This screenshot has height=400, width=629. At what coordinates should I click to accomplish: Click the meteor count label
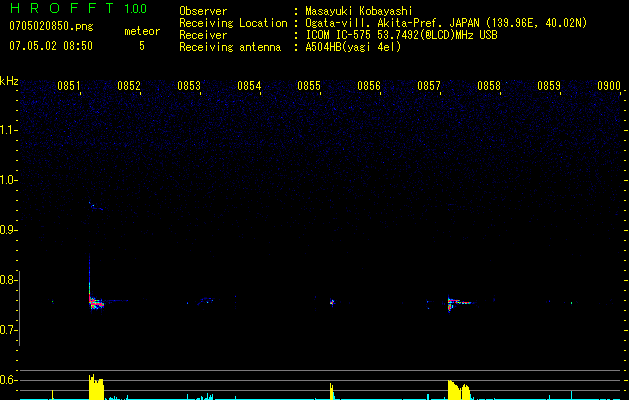(x=142, y=31)
